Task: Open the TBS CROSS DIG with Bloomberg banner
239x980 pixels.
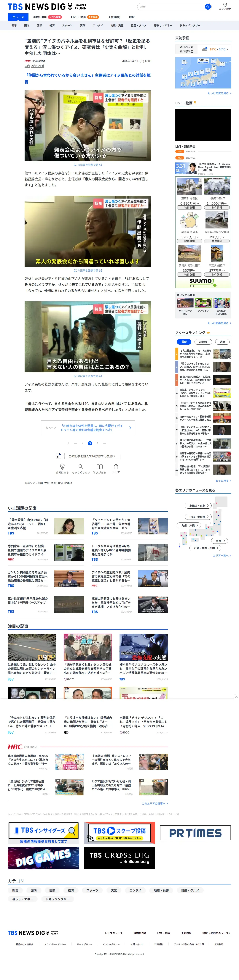Action: (x=120, y=858)
